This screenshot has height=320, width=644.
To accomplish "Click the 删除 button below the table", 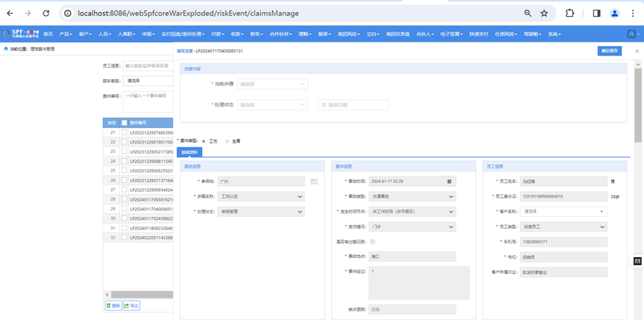I will tap(114, 305).
